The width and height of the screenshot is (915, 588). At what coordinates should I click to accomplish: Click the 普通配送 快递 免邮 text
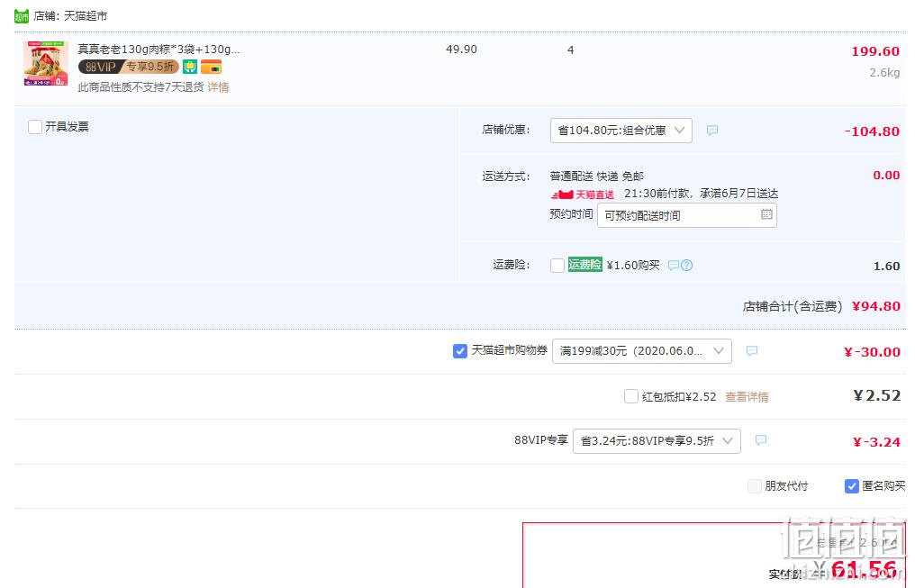(x=596, y=176)
